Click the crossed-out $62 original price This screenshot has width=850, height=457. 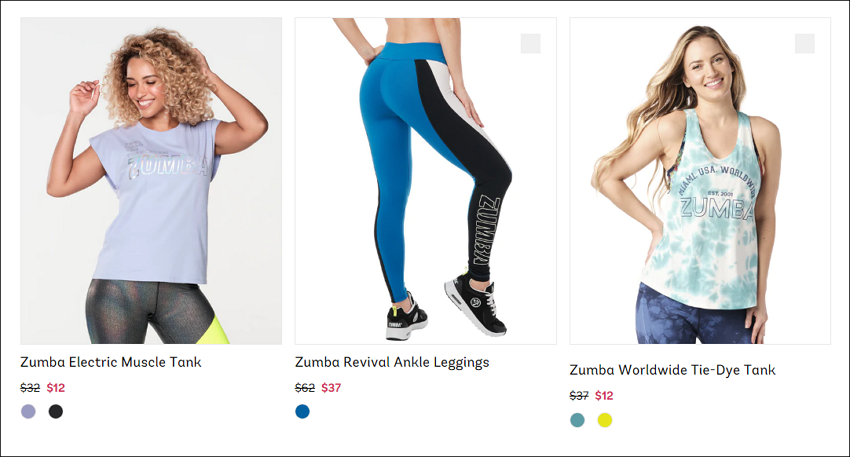click(x=305, y=388)
